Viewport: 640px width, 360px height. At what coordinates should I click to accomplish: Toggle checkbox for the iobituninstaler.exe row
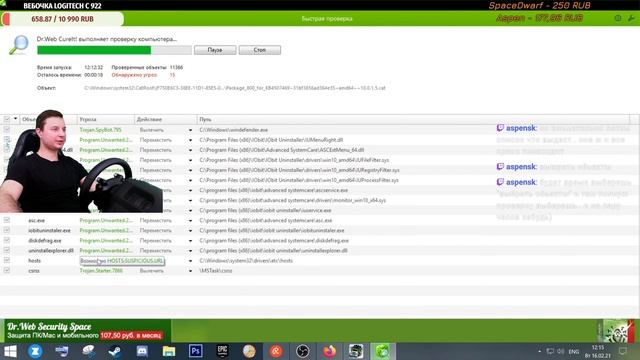coord(7,230)
